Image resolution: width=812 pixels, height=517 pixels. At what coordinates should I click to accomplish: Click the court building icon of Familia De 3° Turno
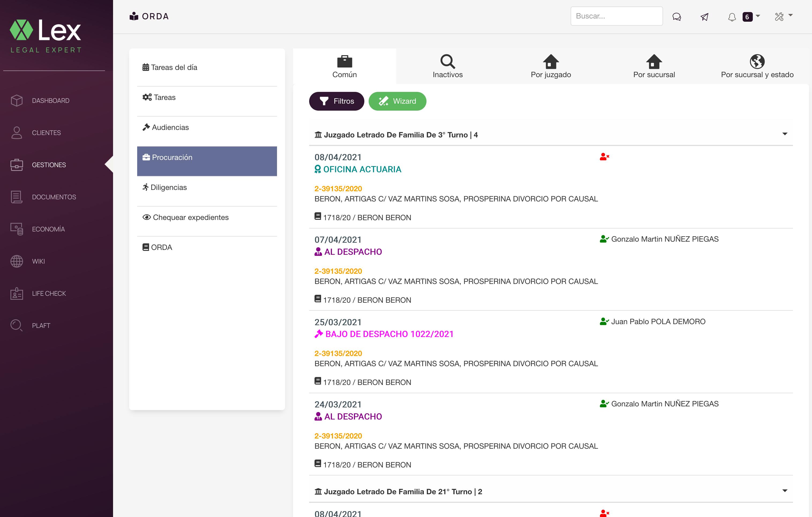(x=318, y=135)
